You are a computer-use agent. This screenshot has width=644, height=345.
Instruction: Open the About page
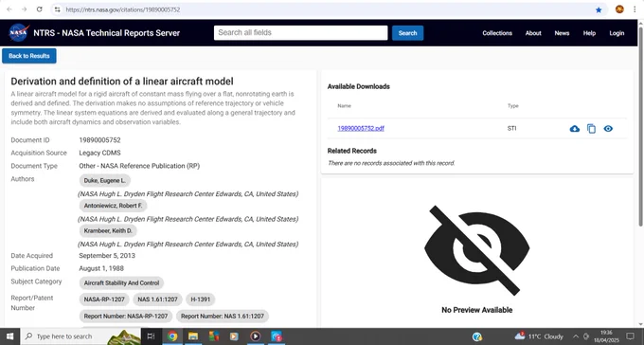[x=533, y=33]
